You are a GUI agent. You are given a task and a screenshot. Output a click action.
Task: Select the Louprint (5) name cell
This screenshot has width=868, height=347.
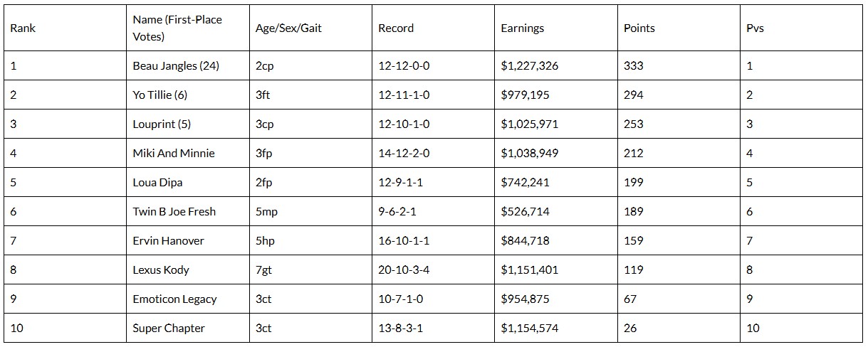162,124
